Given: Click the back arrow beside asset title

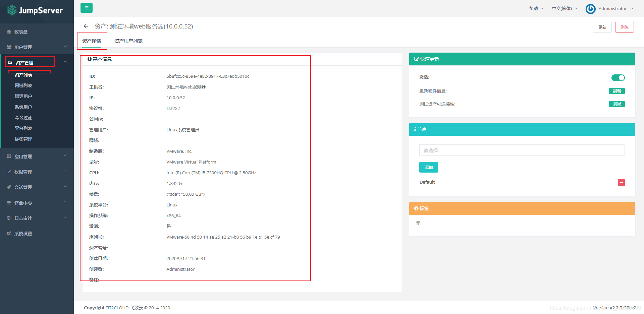Looking at the screenshot, I should pyautogui.click(x=86, y=26).
